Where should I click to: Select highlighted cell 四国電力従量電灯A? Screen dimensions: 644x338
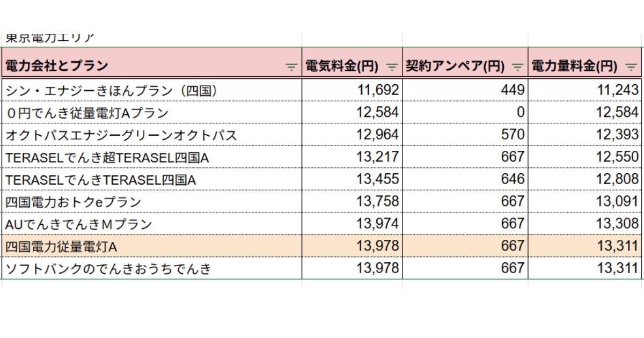tap(151, 246)
